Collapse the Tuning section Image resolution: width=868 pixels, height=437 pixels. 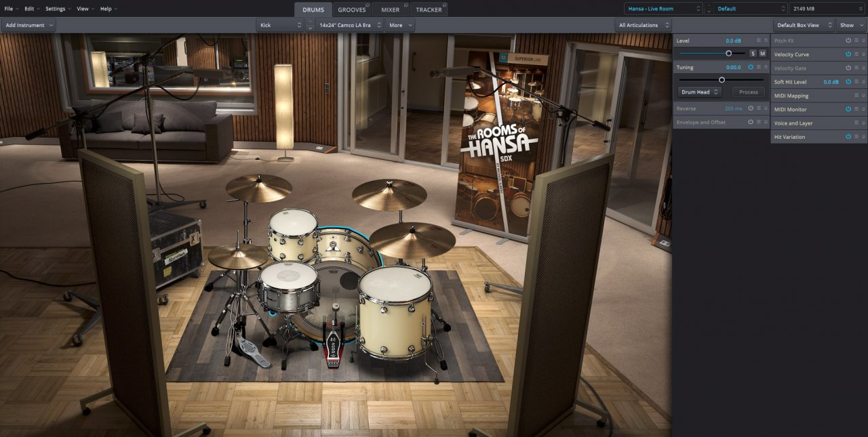[x=766, y=67]
